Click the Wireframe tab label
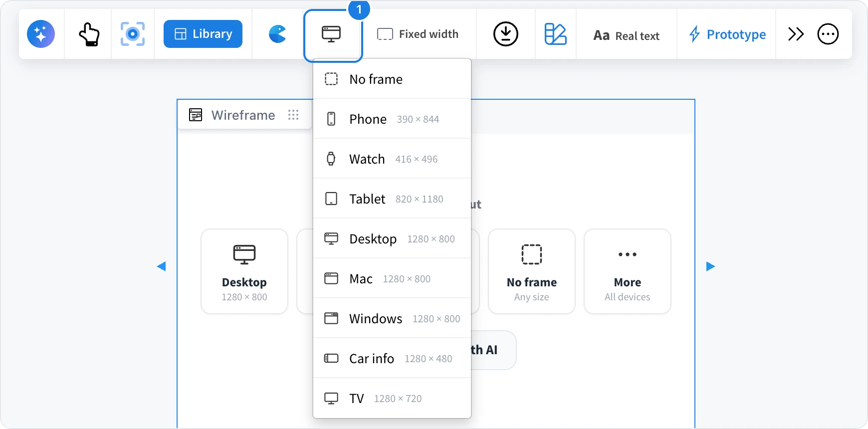This screenshot has width=868, height=429. 243,115
